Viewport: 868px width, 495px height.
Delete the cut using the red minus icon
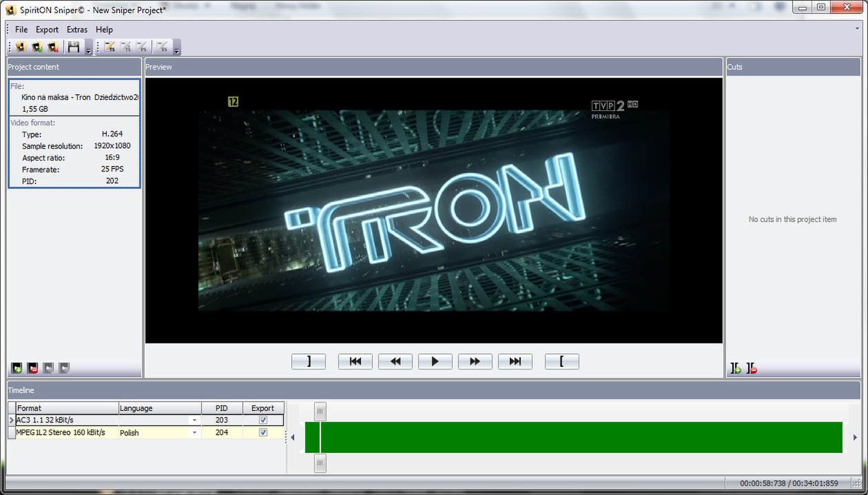click(752, 369)
